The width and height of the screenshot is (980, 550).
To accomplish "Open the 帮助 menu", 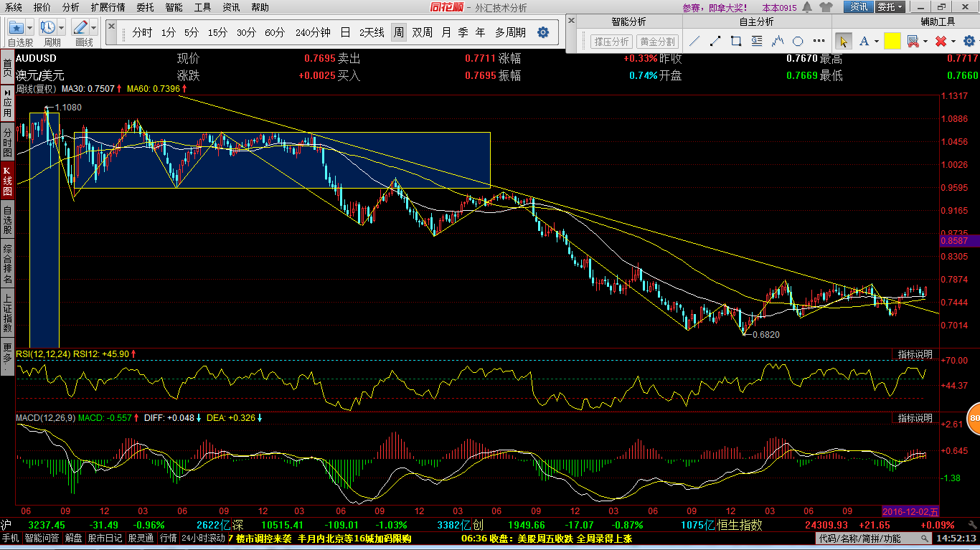I will (x=260, y=7).
